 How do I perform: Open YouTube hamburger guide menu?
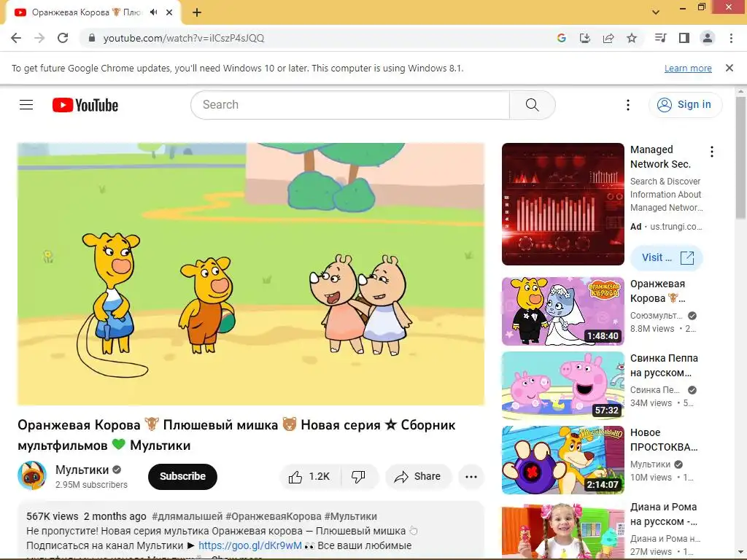tap(26, 105)
